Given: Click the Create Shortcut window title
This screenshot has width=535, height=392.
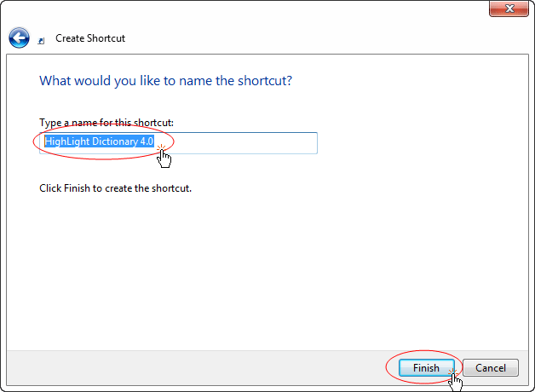Looking at the screenshot, I should pos(90,38).
